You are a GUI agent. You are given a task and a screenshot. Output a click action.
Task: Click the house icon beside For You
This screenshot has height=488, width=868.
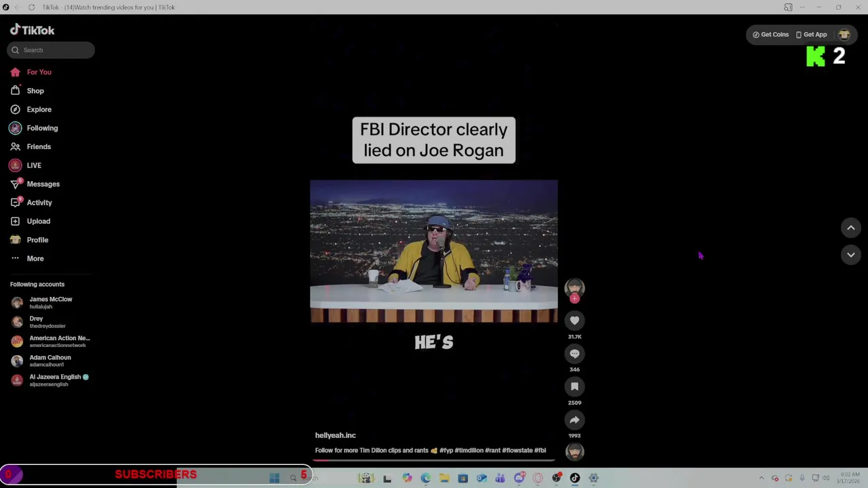tap(15, 72)
